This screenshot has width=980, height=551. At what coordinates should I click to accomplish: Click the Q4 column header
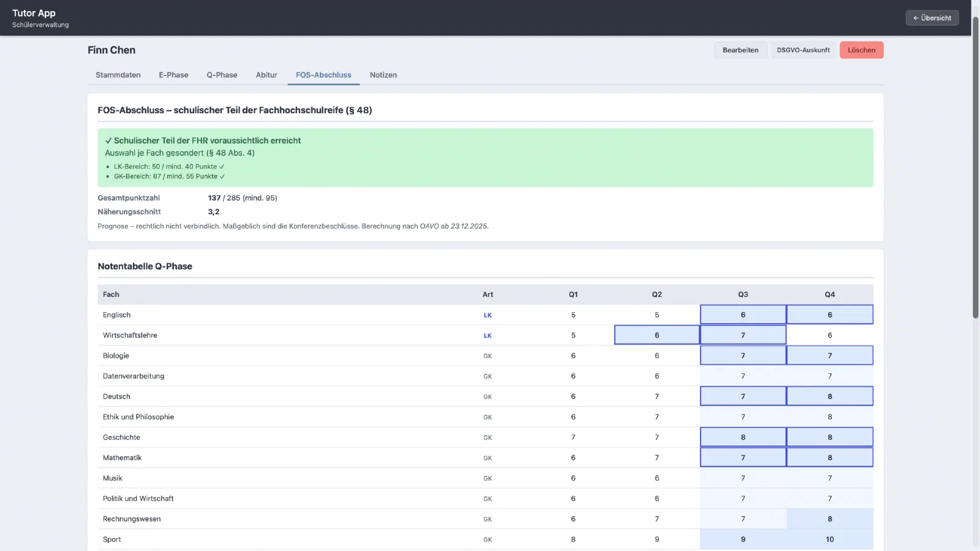830,294
